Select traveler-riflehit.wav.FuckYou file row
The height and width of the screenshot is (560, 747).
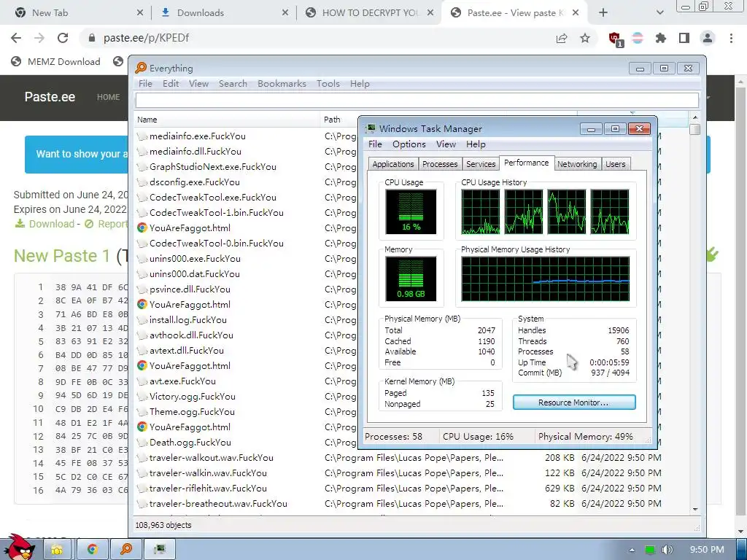(x=398, y=488)
